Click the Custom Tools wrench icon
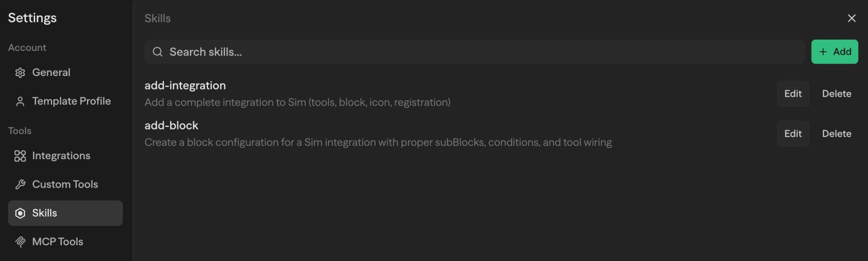 point(20,184)
